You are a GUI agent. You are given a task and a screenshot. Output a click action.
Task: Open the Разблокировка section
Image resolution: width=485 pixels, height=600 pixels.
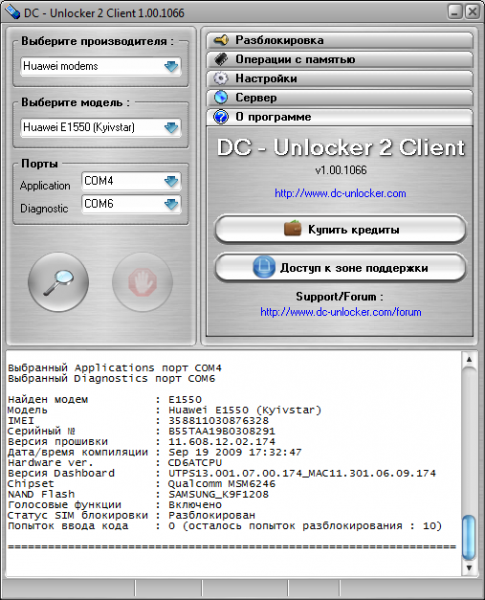click(340, 40)
